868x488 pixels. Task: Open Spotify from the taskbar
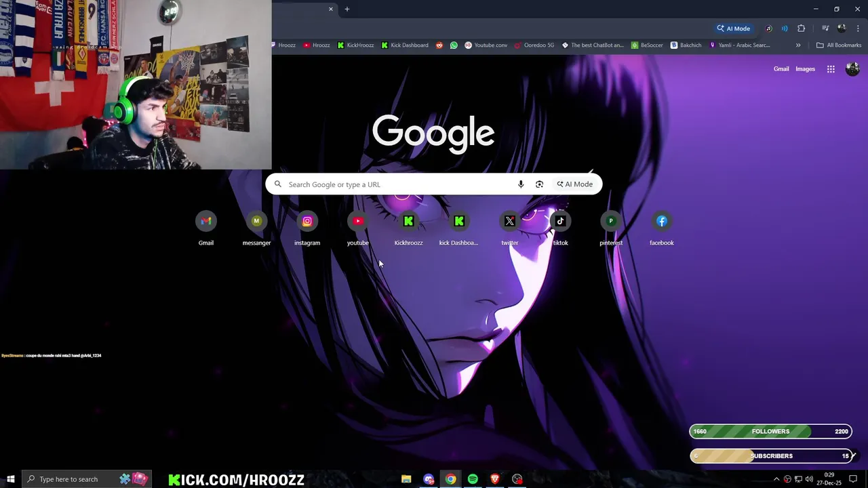473,479
